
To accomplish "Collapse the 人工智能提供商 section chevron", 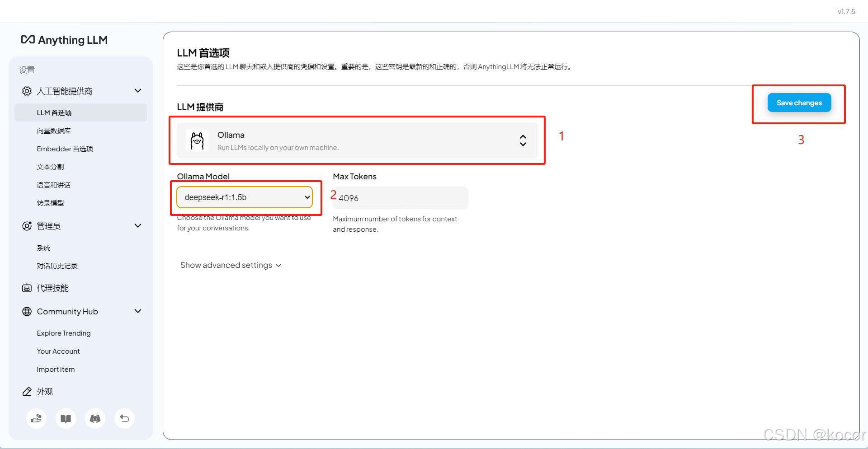I will point(138,91).
